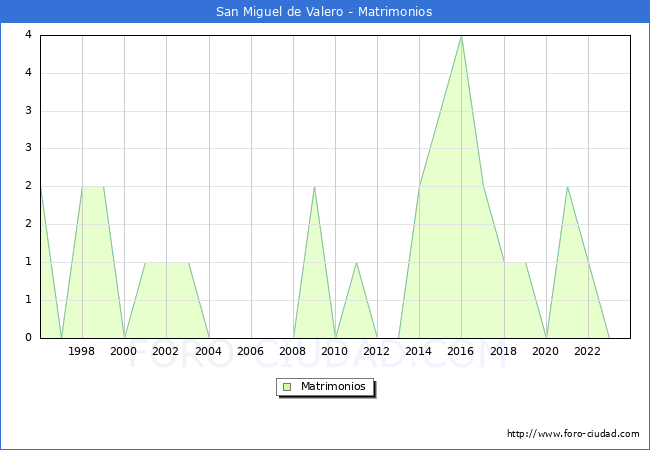
Task: Click the 2010 x-axis label
Action: (x=335, y=351)
